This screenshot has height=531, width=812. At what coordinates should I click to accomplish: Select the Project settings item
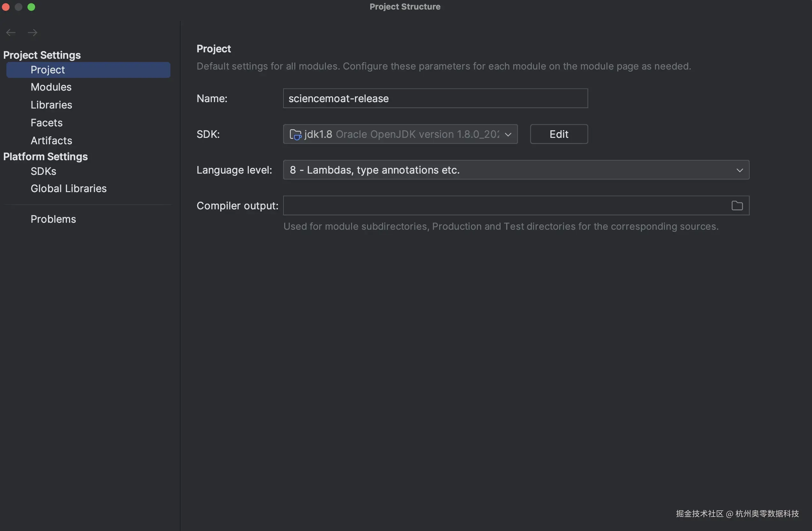click(48, 70)
